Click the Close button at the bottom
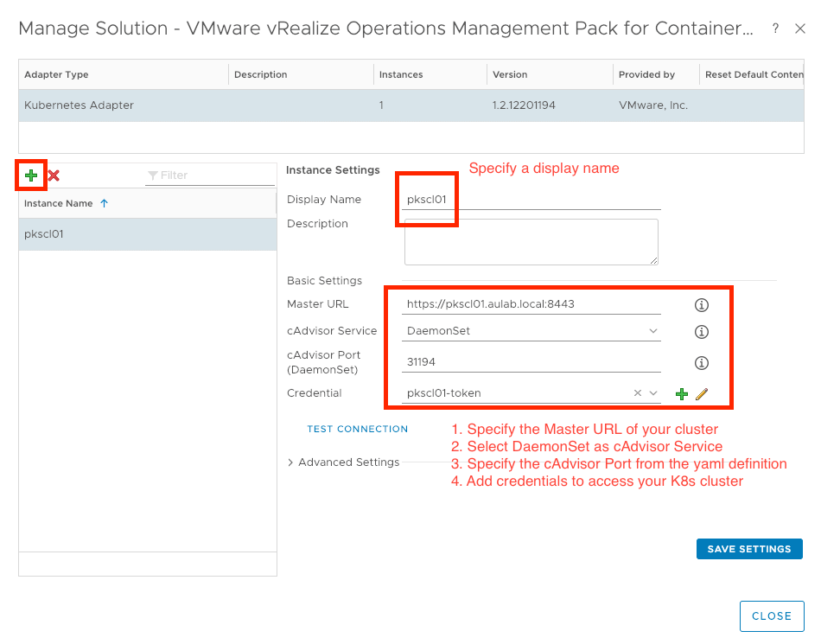821x644 pixels. coord(771,616)
